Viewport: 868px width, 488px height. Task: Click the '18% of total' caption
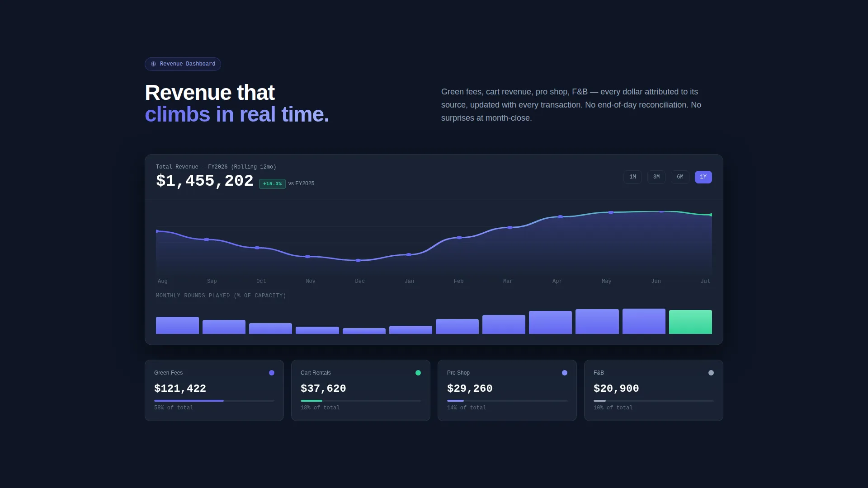[320, 408]
